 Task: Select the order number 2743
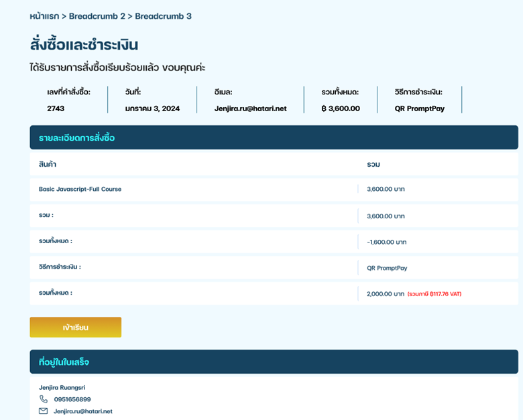tap(56, 109)
